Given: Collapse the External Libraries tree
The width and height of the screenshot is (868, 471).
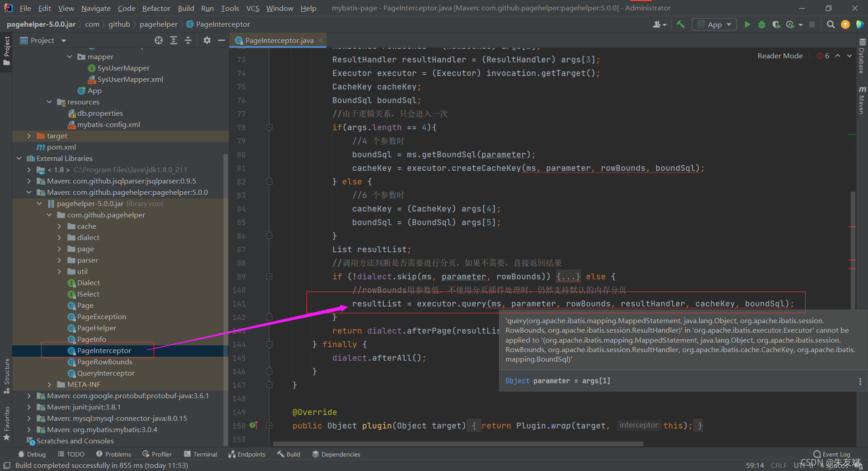Looking at the screenshot, I should (x=19, y=158).
